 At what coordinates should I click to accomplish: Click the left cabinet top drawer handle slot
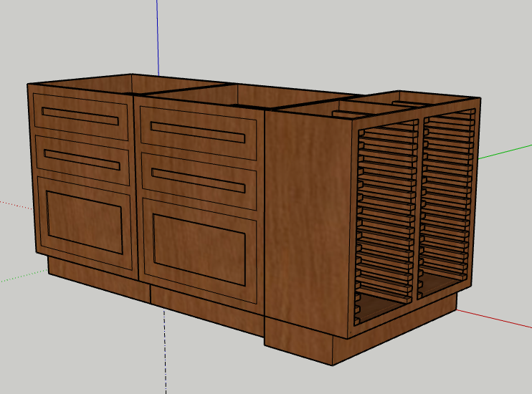[80, 116]
